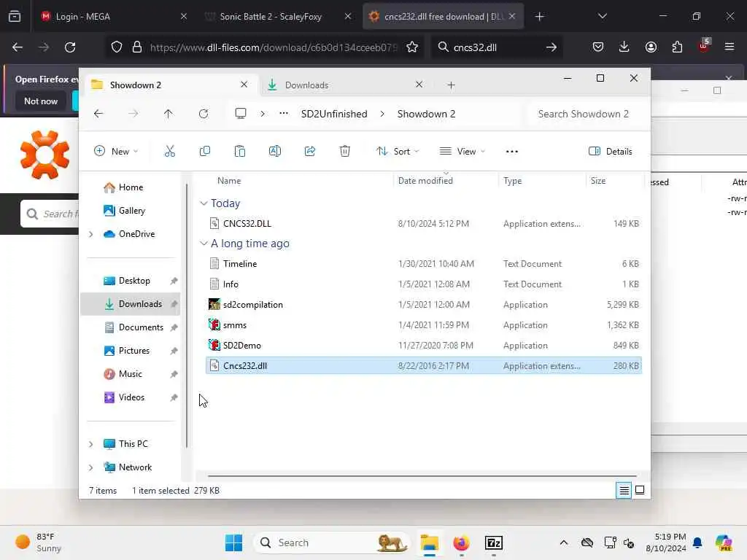Viewport: 747px width, 560px height.
Task: Go back in File Explorer navigation
Action: pyautogui.click(x=98, y=114)
